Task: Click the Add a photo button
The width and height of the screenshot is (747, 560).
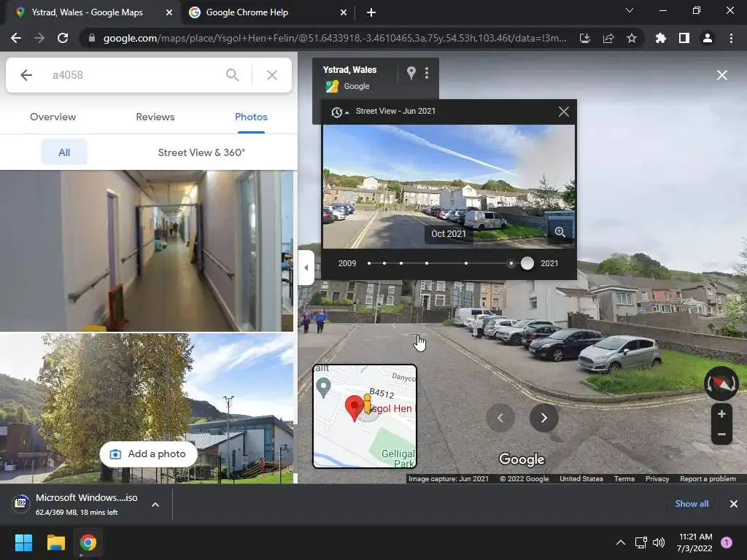Action: [x=148, y=454]
